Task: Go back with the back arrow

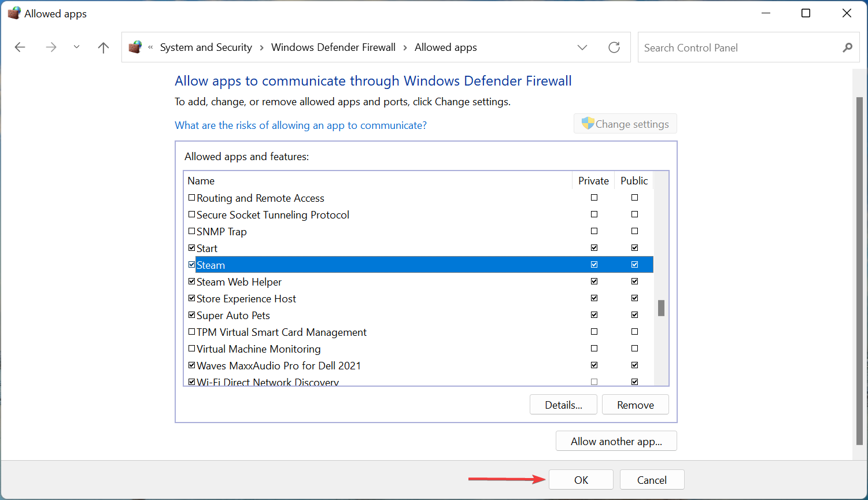Action: 20,47
